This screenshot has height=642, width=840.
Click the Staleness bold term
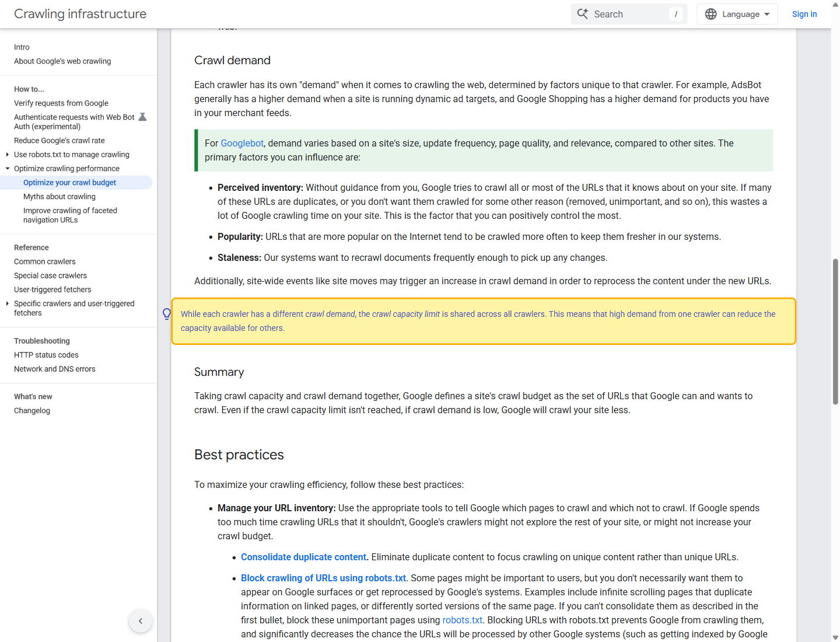pyautogui.click(x=239, y=257)
